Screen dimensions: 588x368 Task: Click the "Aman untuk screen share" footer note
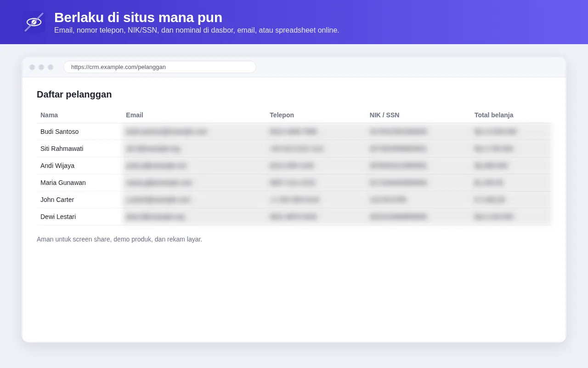(119, 239)
